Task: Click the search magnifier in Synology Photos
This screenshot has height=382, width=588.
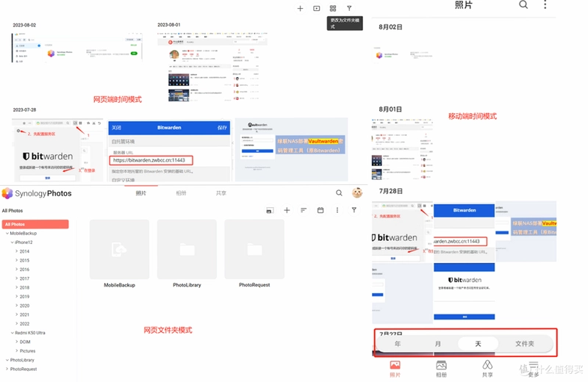Action: 339,193
